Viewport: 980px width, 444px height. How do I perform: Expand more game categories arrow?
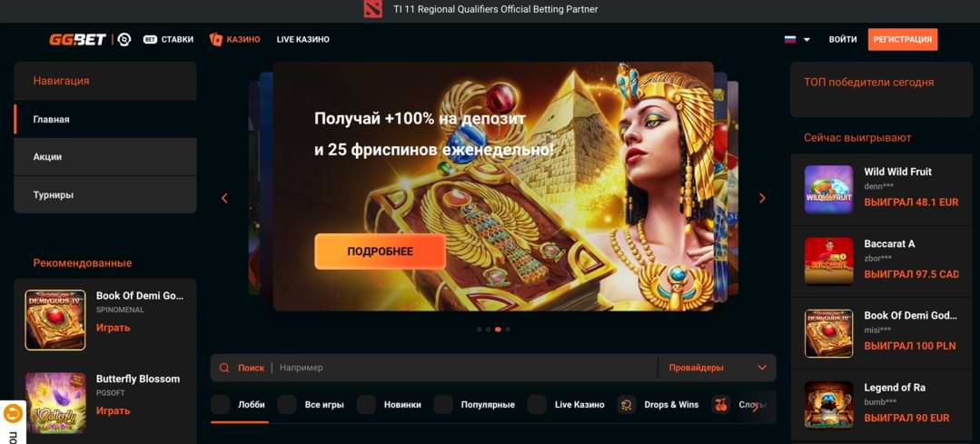coord(756,407)
